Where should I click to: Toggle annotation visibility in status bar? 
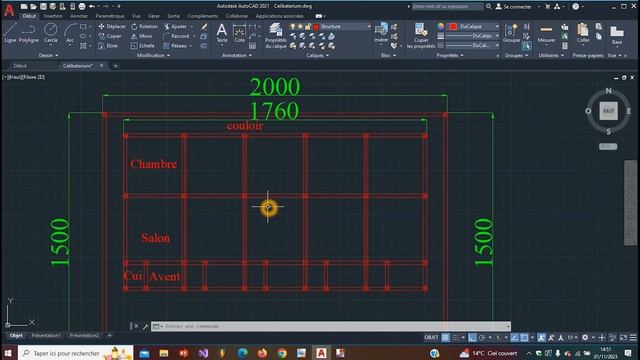point(542,338)
